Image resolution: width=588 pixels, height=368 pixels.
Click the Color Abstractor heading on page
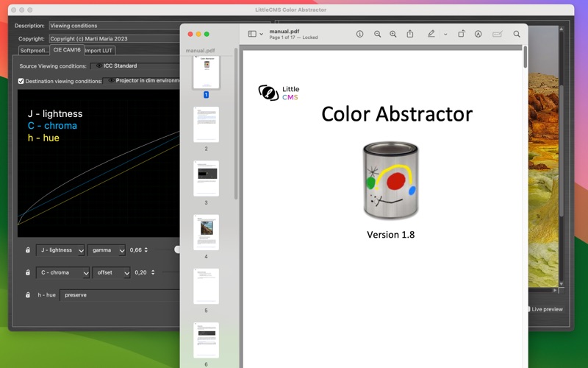397,114
